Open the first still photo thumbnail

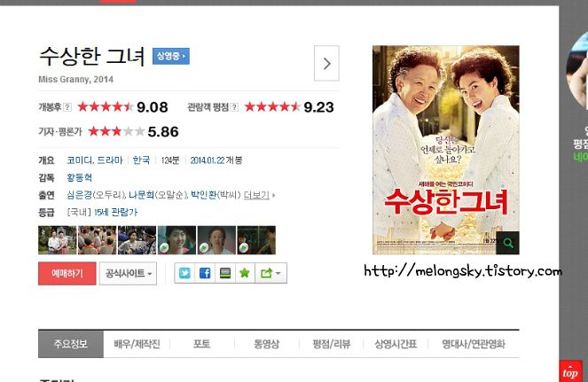(57, 240)
